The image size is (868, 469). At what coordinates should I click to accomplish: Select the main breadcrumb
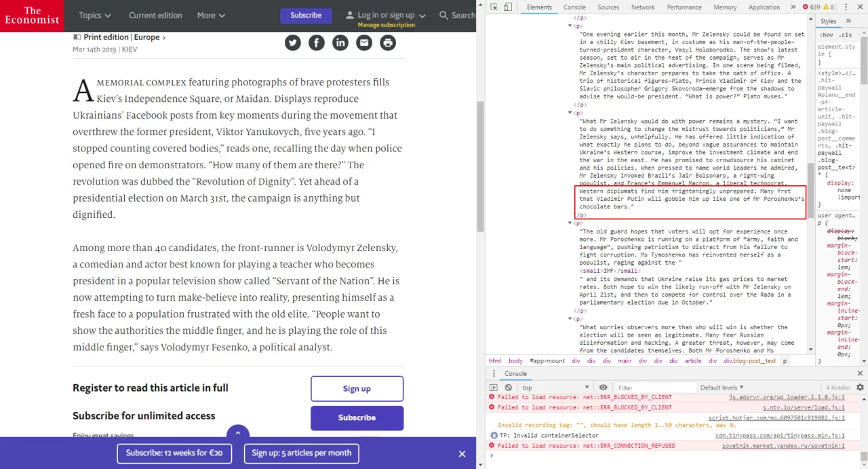(x=625, y=361)
